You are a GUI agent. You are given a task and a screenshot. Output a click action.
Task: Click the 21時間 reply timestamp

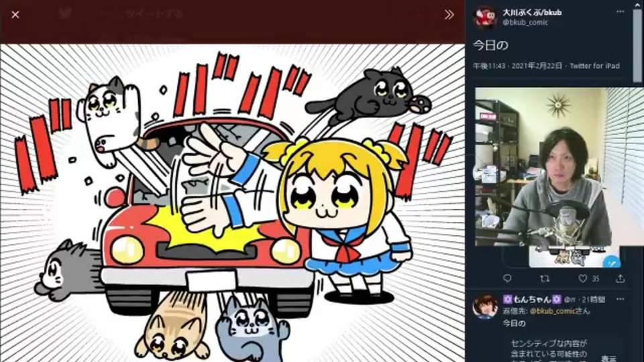593,300
